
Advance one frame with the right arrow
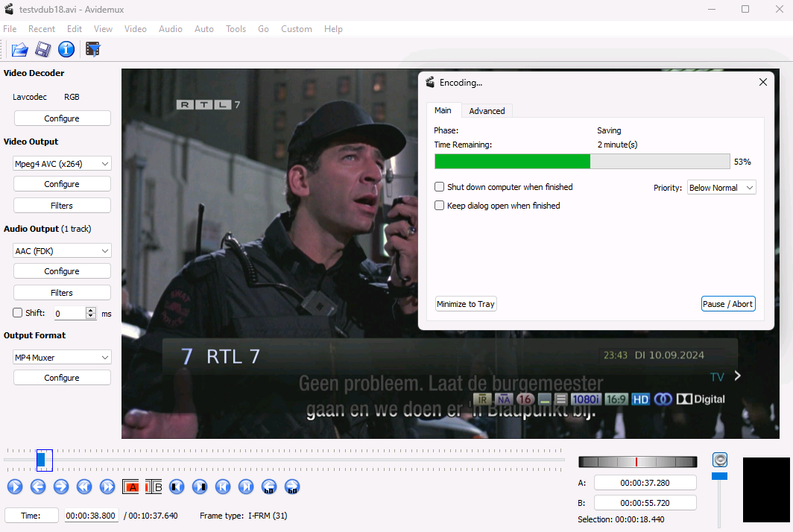click(x=60, y=487)
